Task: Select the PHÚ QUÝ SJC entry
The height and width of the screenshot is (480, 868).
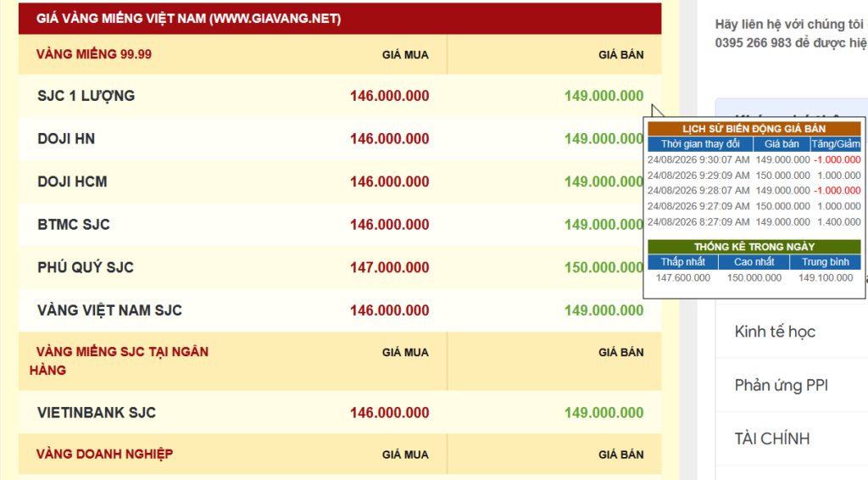Action: click(339, 267)
